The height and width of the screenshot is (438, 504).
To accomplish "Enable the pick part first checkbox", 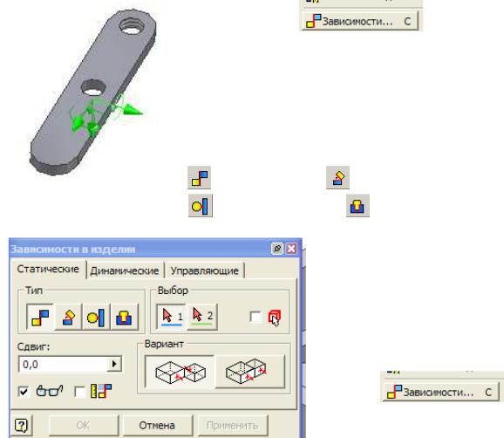I will point(255,317).
